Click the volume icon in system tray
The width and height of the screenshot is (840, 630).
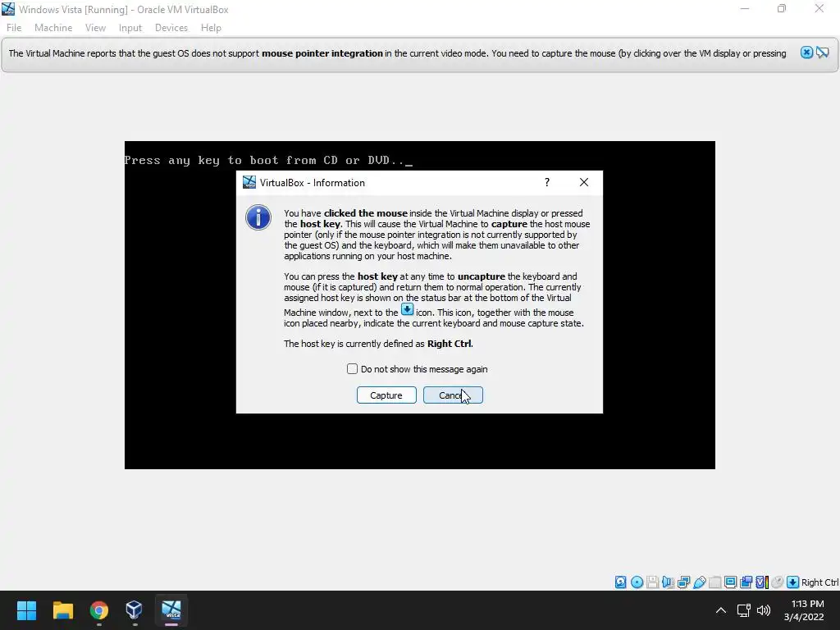point(764,610)
